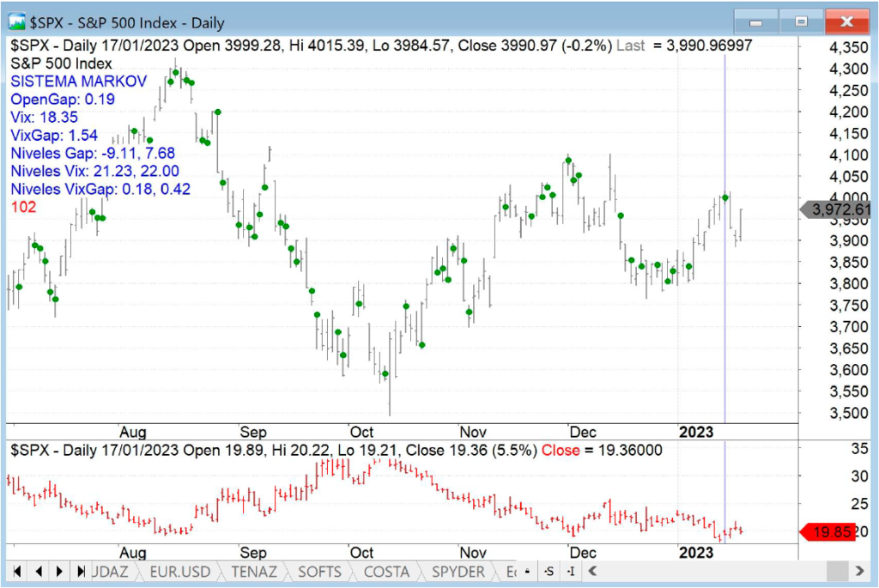This screenshot has height=588, width=879.
Task: Click the chart scrollbar left arrow
Action: tap(592, 572)
